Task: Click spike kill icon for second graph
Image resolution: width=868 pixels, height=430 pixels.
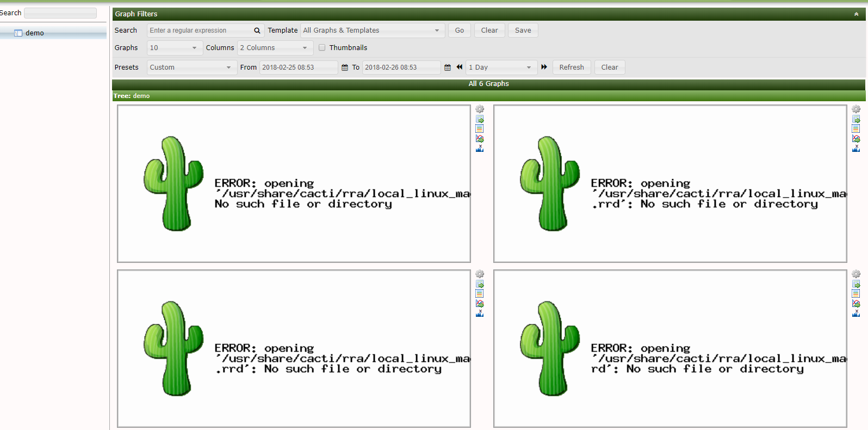Action: tap(856, 149)
